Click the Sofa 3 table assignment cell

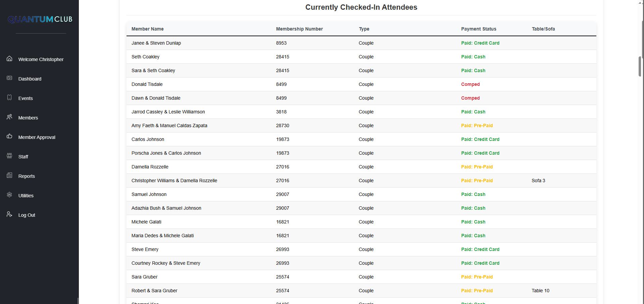(538, 181)
